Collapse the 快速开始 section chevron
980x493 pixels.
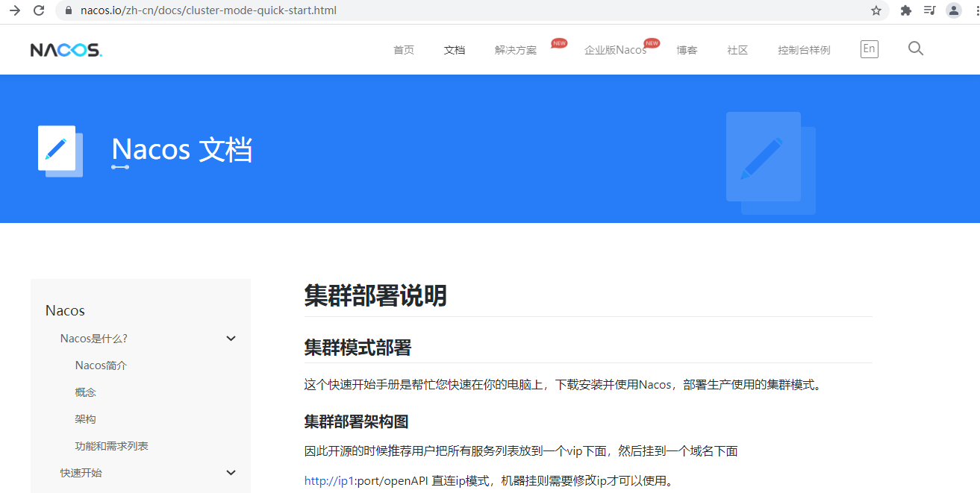click(231, 473)
